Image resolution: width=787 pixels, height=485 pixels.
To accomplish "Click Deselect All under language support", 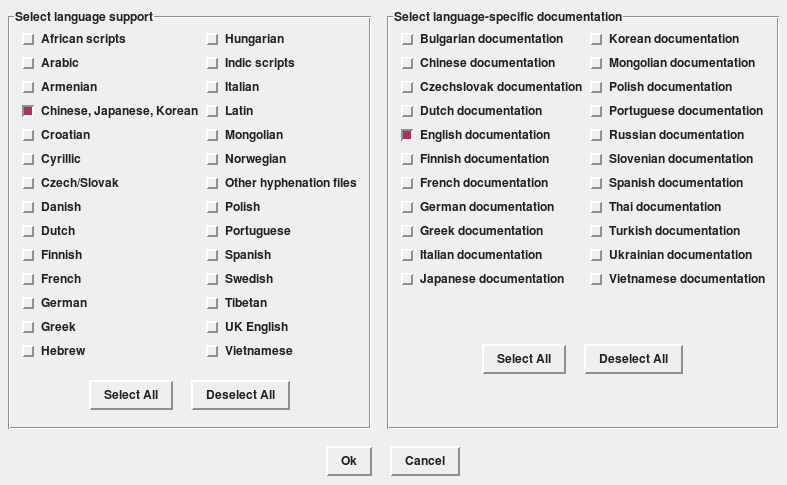I will (x=240, y=395).
